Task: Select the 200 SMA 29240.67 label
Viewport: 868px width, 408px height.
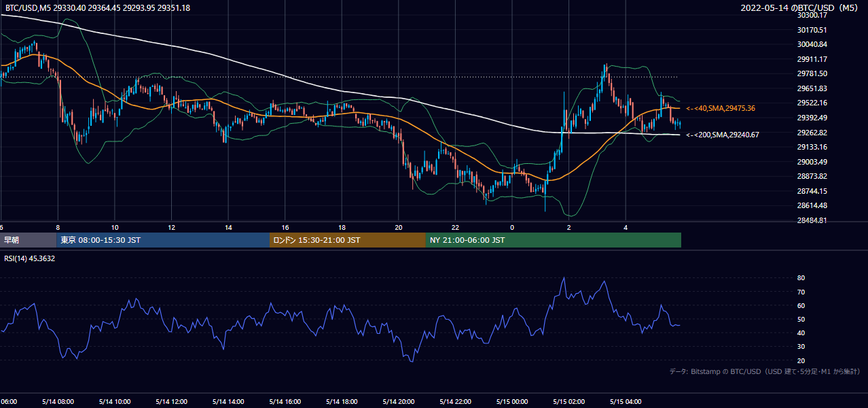Action: coord(723,135)
